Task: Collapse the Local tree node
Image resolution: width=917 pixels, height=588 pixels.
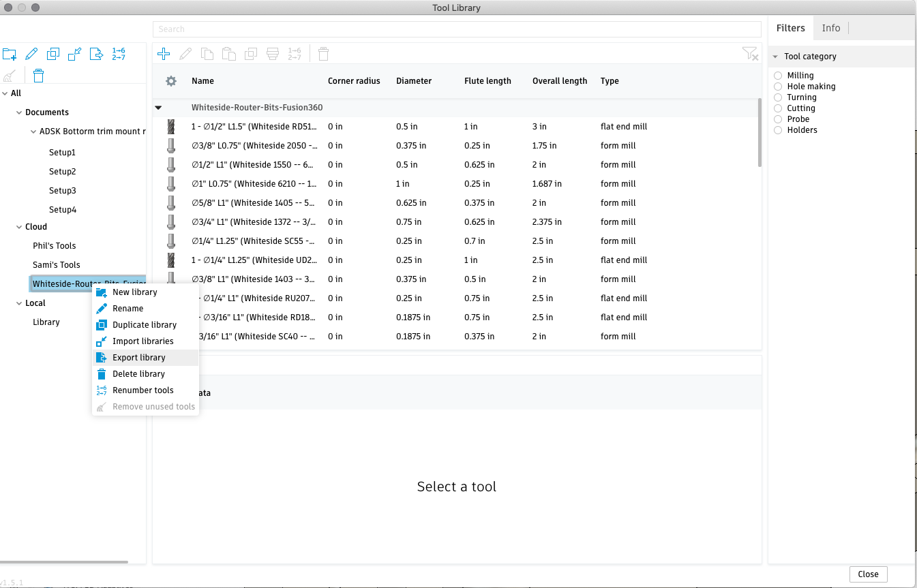Action: point(19,303)
